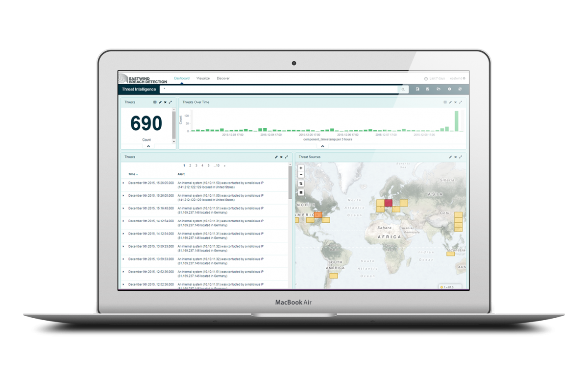Maximize the Threats table panel
The image size is (588, 374).
click(x=287, y=157)
